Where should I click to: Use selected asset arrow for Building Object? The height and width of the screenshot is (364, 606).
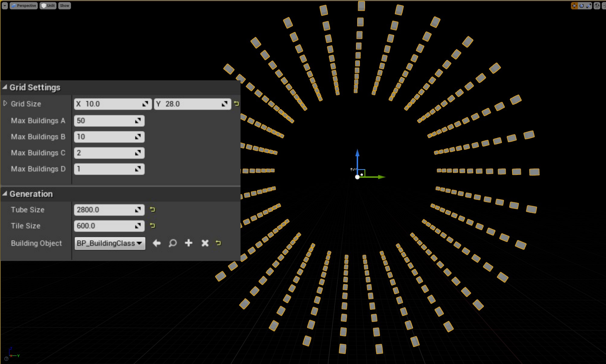[156, 243]
